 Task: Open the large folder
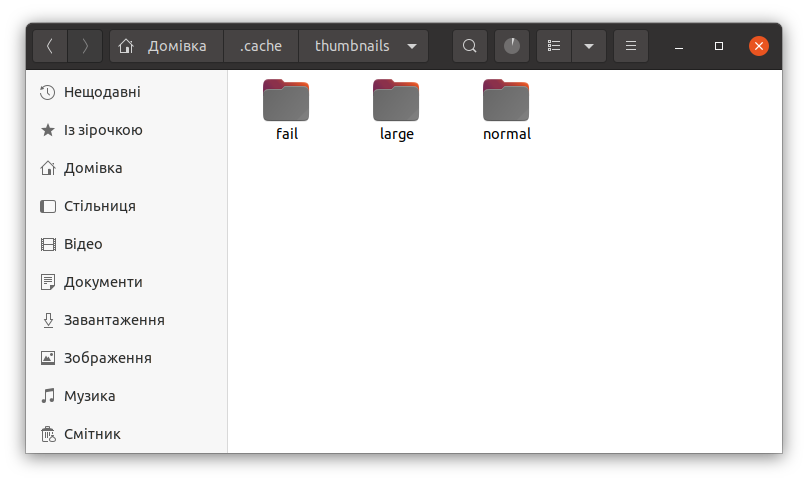[x=396, y=110]
